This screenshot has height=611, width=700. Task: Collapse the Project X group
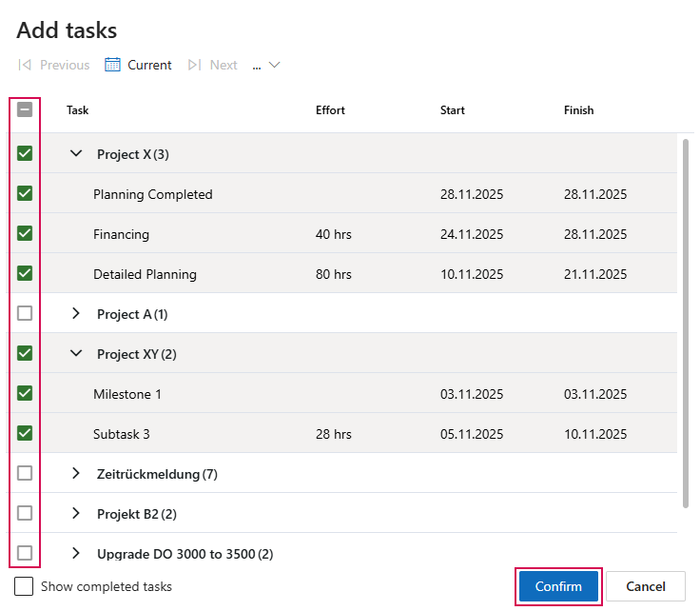76,153
